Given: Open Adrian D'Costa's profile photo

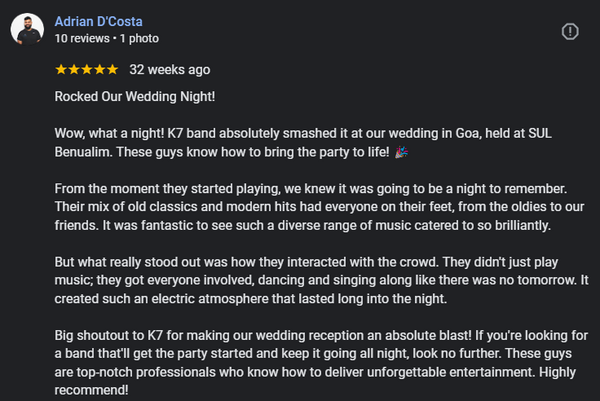Looking at the screenshot, I should [27, 30].
